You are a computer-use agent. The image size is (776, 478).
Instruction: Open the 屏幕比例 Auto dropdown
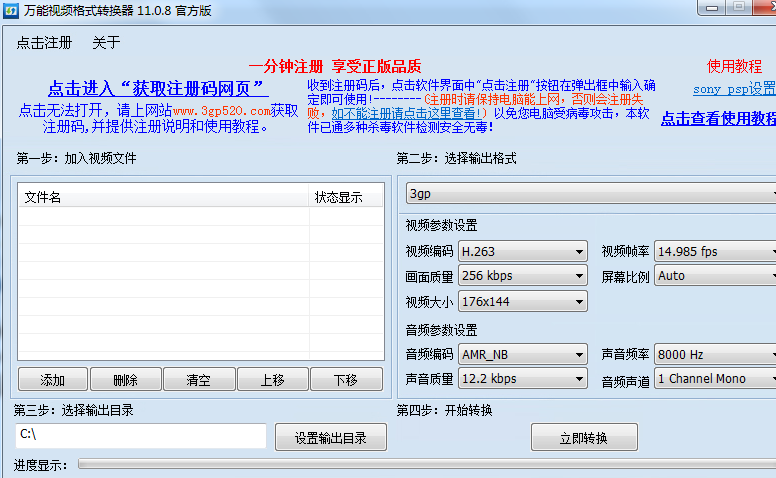pyautogui.click(x=715, y=276)
